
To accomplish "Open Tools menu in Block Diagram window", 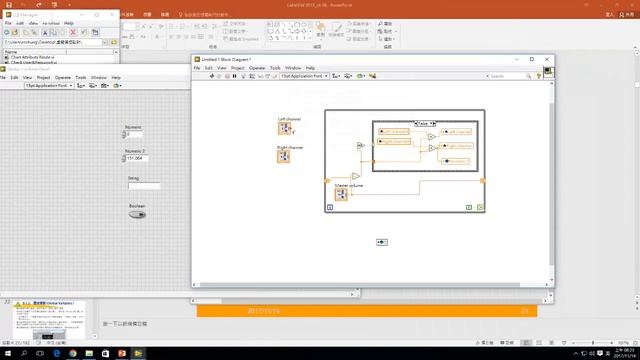I will pos(275,68).
